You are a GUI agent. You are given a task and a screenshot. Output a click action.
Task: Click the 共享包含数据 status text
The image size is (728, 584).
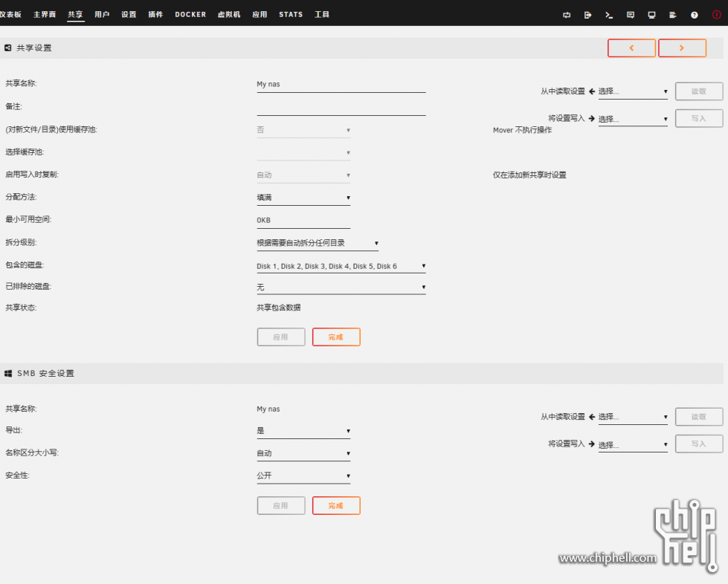279,308
